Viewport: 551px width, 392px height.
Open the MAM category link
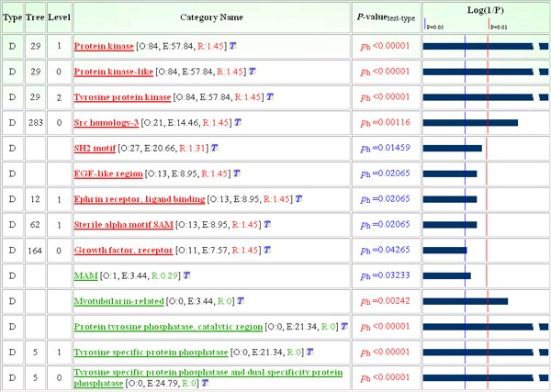(85, 275)
